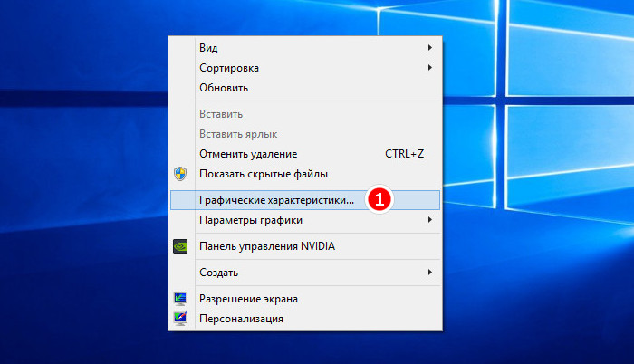Click the NVIDIA logo icon
634x364 pixels.
[x=180, y=246]
